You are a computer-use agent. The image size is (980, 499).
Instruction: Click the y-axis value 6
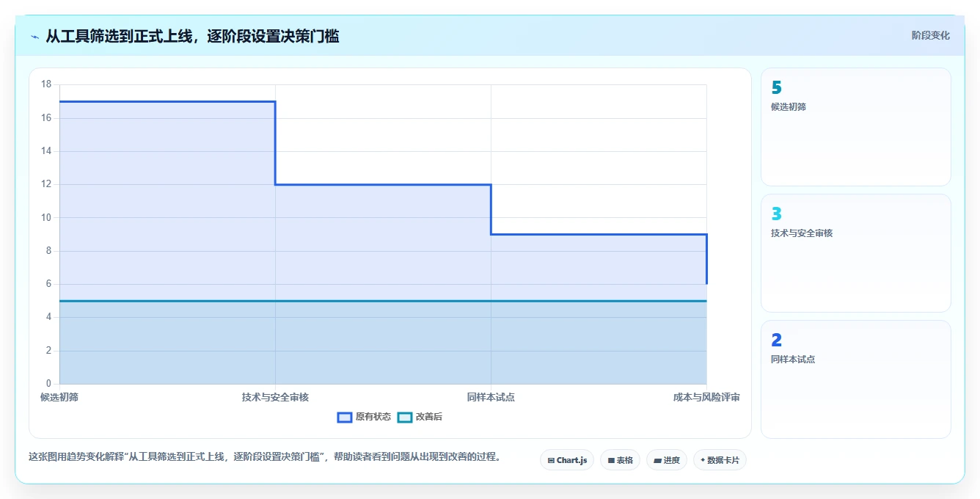[48, 284]
